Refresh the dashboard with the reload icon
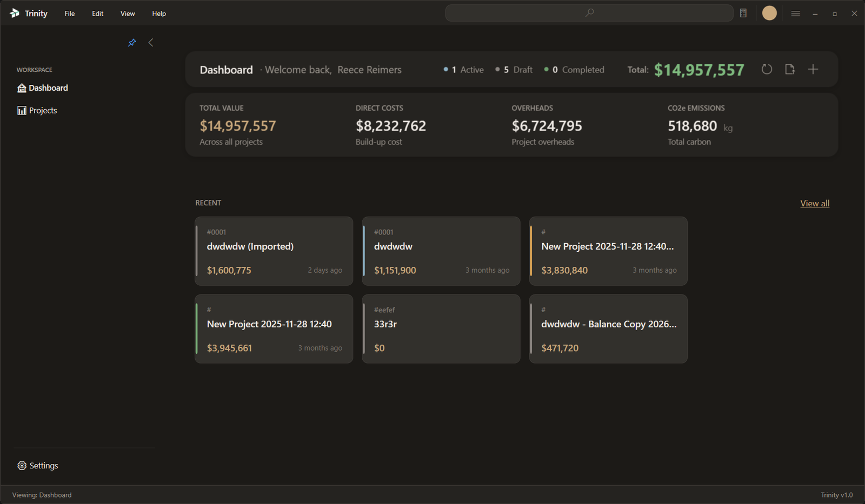This screenshot has height=504, width=865. point(767,69)
